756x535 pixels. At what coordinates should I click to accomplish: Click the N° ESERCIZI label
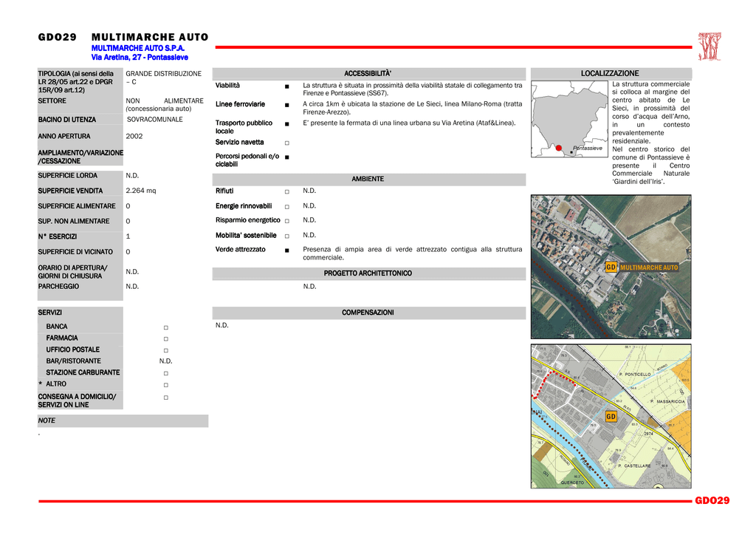click(58, 237)
